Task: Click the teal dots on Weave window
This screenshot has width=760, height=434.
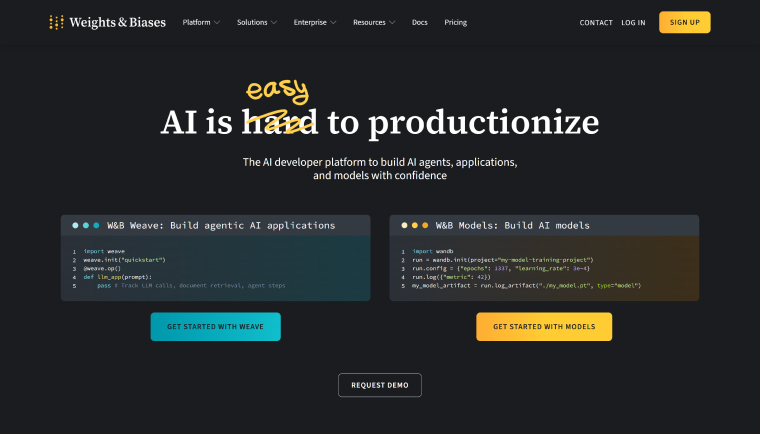Action: point(86,225)
